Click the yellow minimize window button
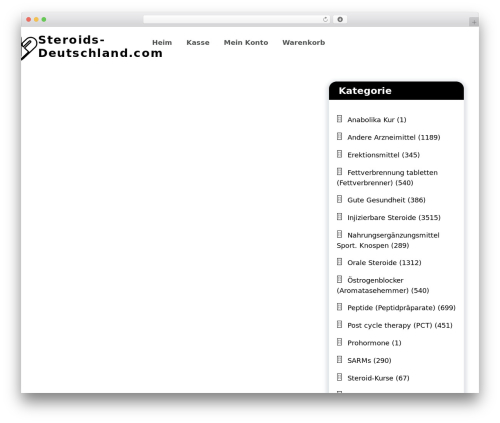The image size is (500, 423). click(36, 20)
